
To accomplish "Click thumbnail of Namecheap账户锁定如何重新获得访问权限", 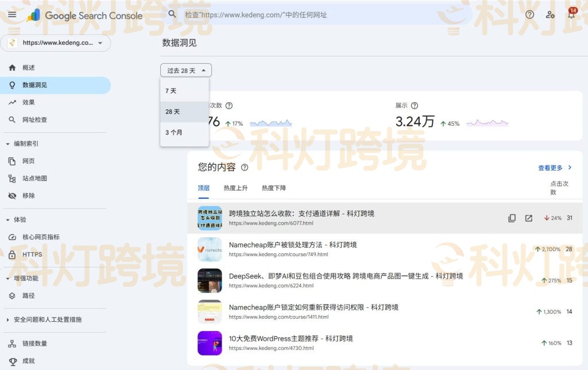I will pyautogui.click(x=210, y=312).
